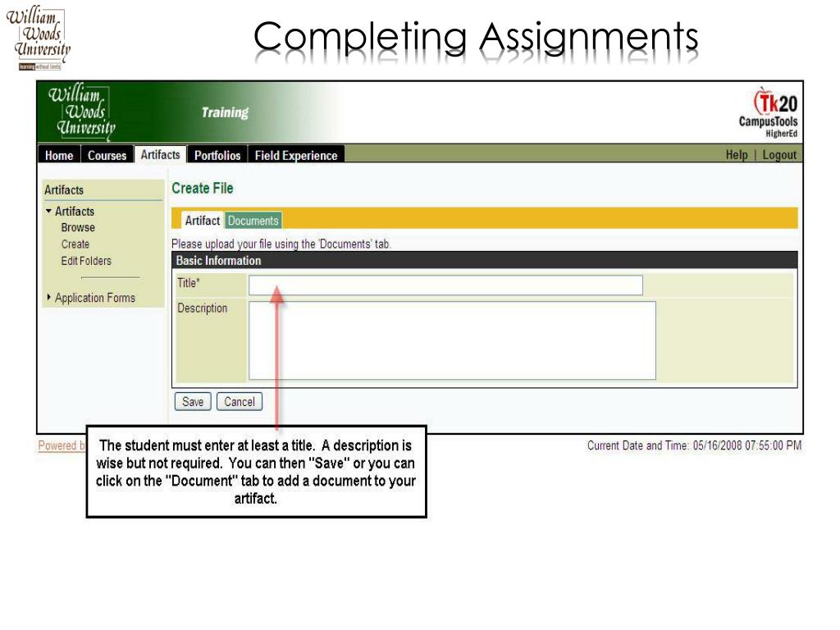The width and height of the screenshot is (840, 630).
Task: Click the 'Please upload your file' instruction
Action: coord(281,244)
